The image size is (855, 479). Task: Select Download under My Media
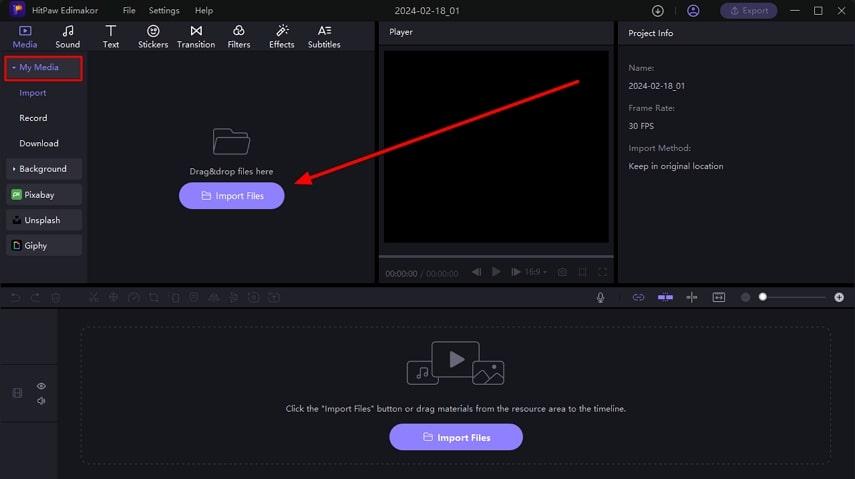39,143
